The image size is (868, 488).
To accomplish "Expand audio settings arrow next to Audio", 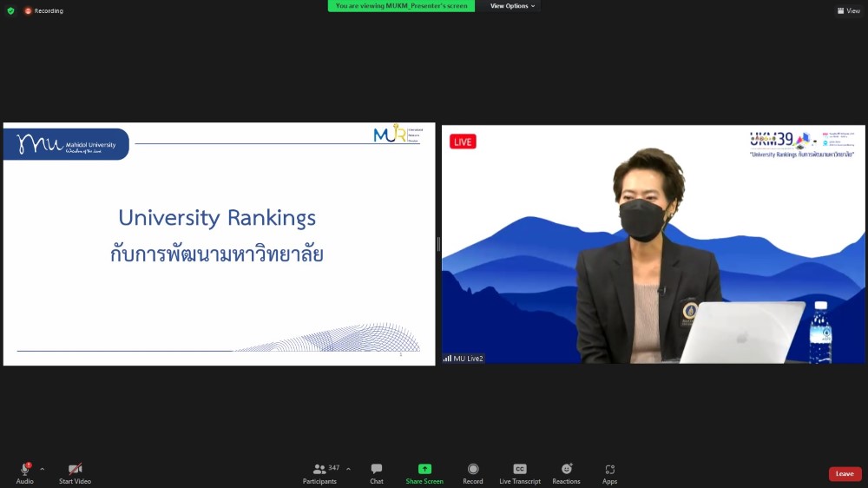I will (x=42, y=469).
